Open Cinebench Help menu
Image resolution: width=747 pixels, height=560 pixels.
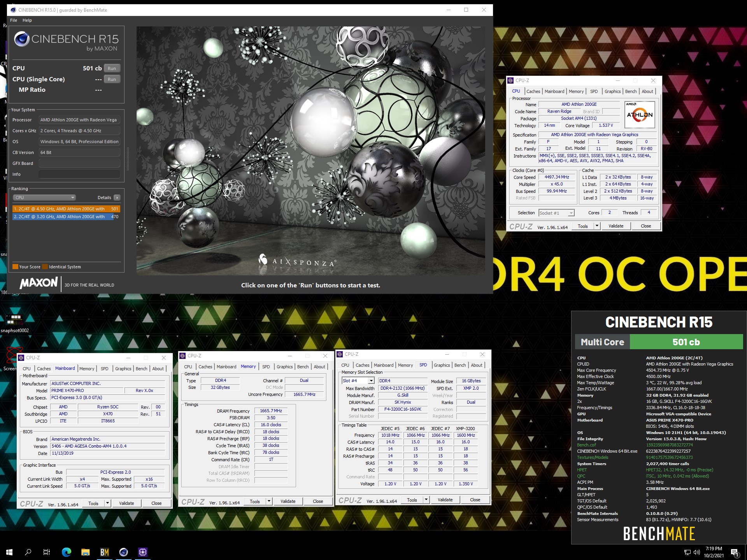[27, 20]
